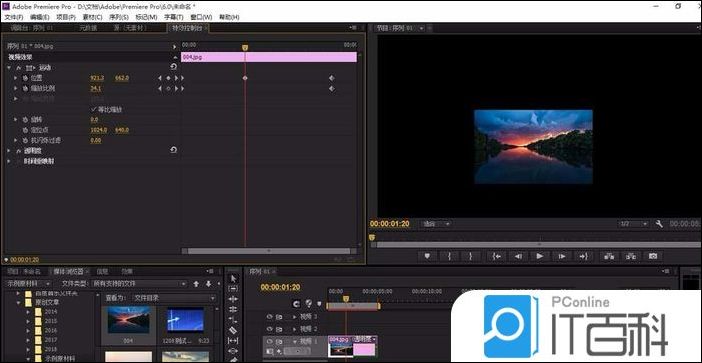Choose the Track Select tool
Image resolution: width=702 pixels, height=363 pixels.
[233, 289]
